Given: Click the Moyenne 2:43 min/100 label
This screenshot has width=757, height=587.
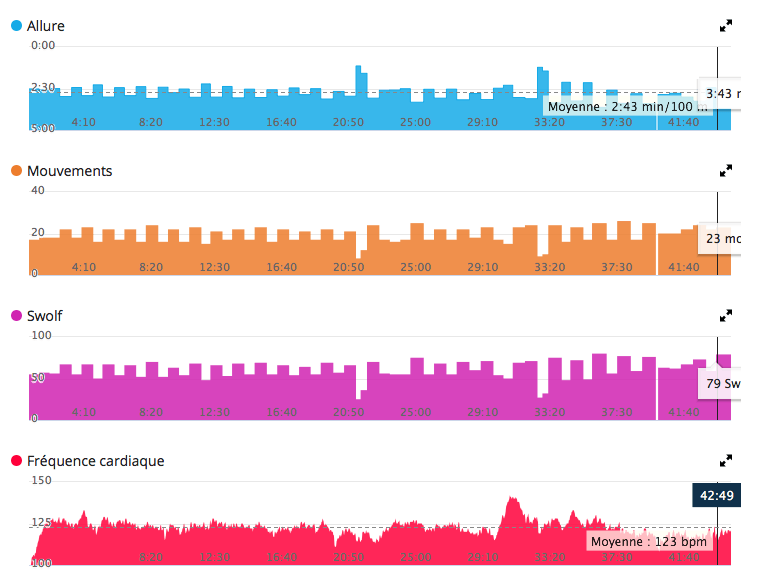Looking at the screenshot, I should pos(629,106).
